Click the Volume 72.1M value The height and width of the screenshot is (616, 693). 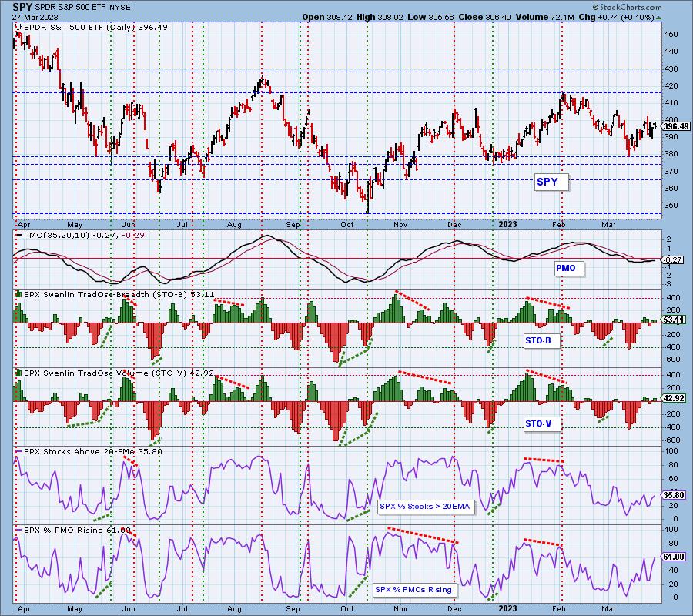tap(544, 17)
